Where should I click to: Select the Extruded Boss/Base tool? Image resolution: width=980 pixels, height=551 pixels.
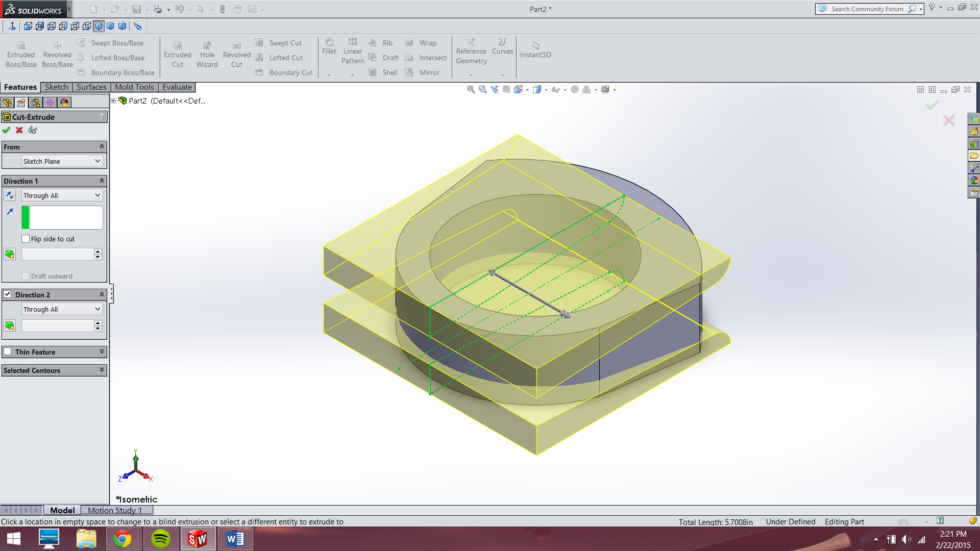[21, 53]
